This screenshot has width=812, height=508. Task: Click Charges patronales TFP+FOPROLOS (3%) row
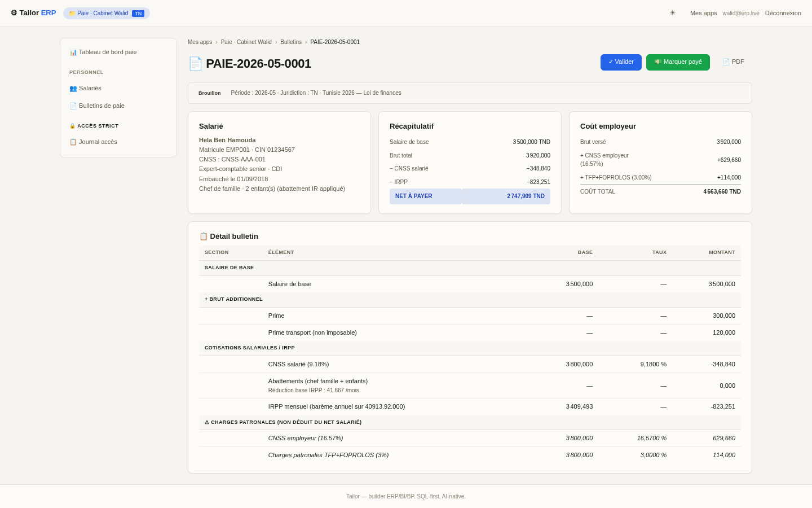tap(470, 455)
